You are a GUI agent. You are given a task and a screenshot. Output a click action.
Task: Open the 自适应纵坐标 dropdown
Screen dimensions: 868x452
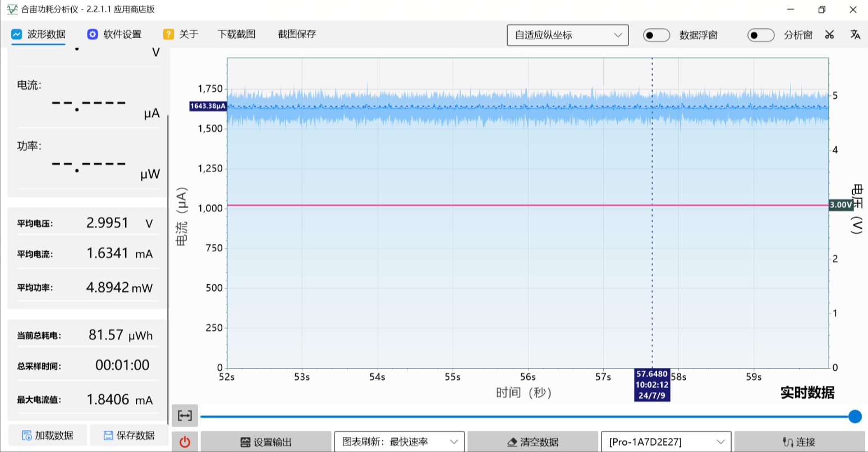point(568,35)
